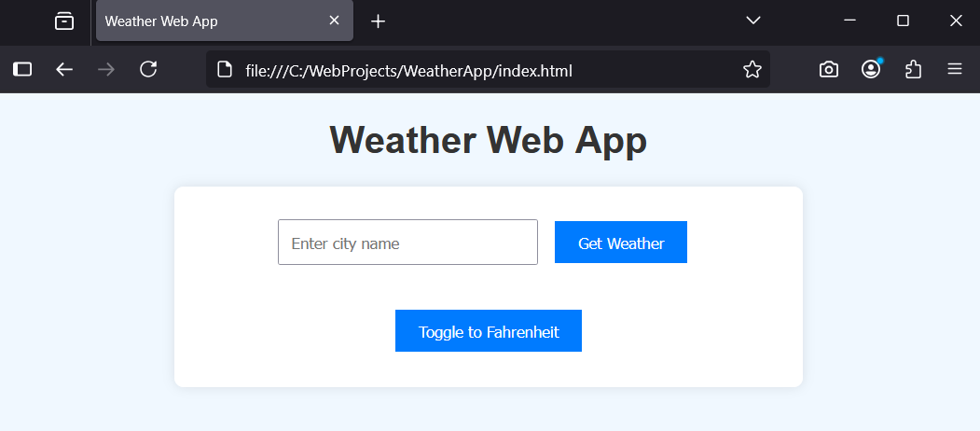Show the browser sidebar
The image size is (980, 431).
(22, 69)
